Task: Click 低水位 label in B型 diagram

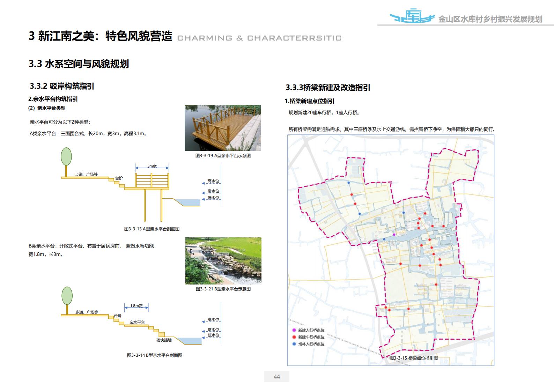Action: coord(213,335)
